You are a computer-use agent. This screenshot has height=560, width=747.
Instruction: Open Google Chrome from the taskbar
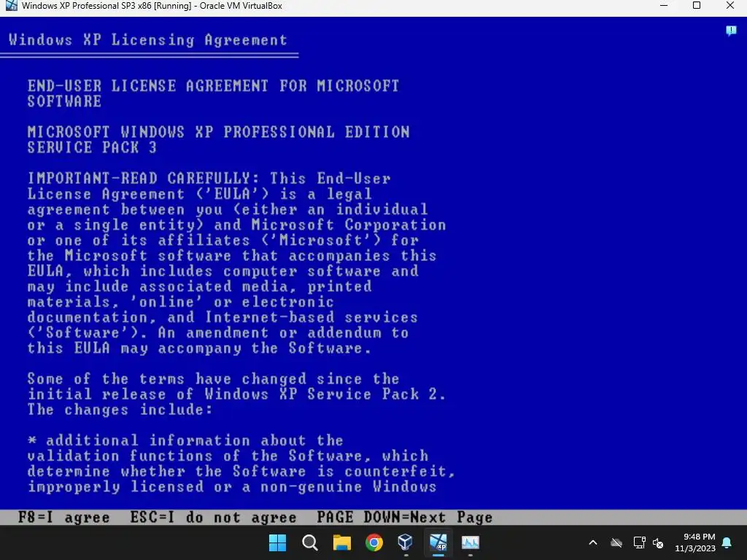pyautogui.click(x=374, y=542)
